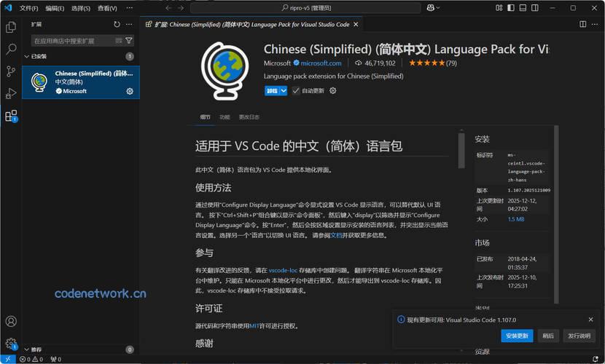Open the View menu

tap(107, 8)
